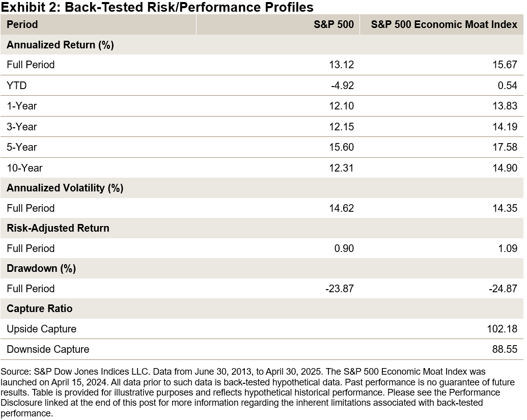Click the 1-Year row label
The image size is (527, 420).
click(22, 106)
